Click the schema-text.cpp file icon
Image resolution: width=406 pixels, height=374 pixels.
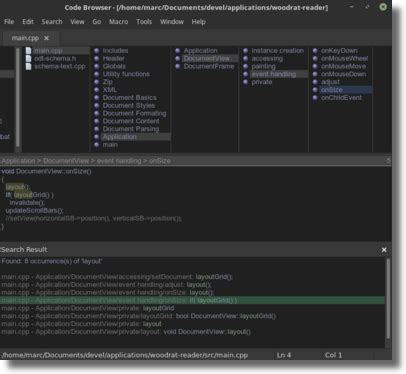pyautogui.click(x=28, y=66)
